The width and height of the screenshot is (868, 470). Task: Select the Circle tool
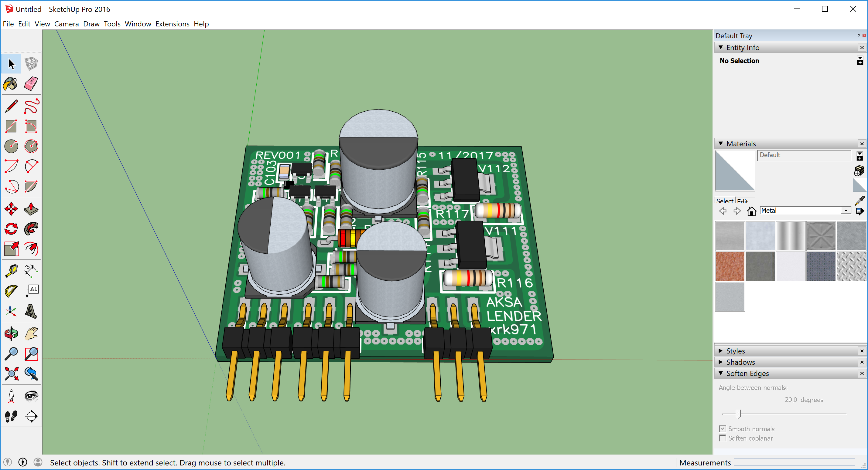11,146
